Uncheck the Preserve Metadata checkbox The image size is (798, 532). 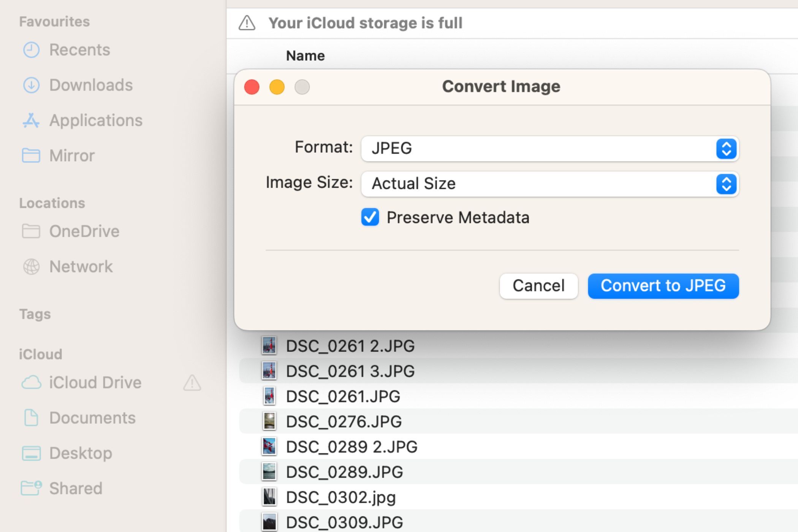[x=370, y=217]
